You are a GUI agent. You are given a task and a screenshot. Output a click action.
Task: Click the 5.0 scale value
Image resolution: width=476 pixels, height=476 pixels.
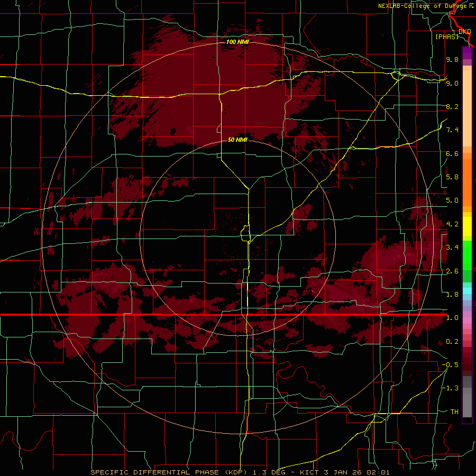tap(452, 200)
